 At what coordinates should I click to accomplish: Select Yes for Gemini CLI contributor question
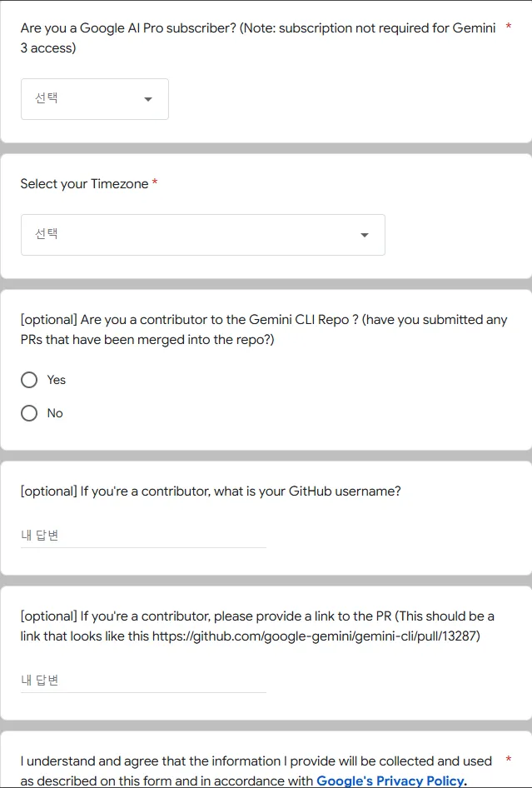pos(29,380)
